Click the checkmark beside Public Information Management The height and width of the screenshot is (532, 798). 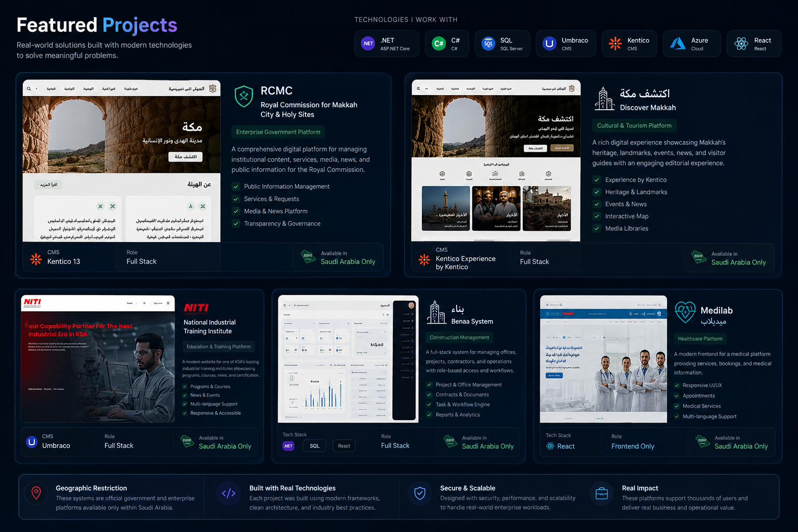pos(236,187)
